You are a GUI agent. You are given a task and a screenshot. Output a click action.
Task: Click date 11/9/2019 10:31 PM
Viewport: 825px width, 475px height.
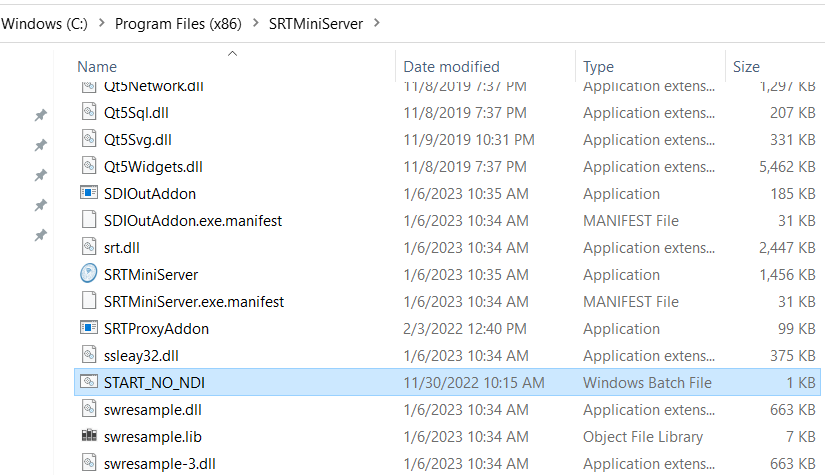click(x=469, y=139)
